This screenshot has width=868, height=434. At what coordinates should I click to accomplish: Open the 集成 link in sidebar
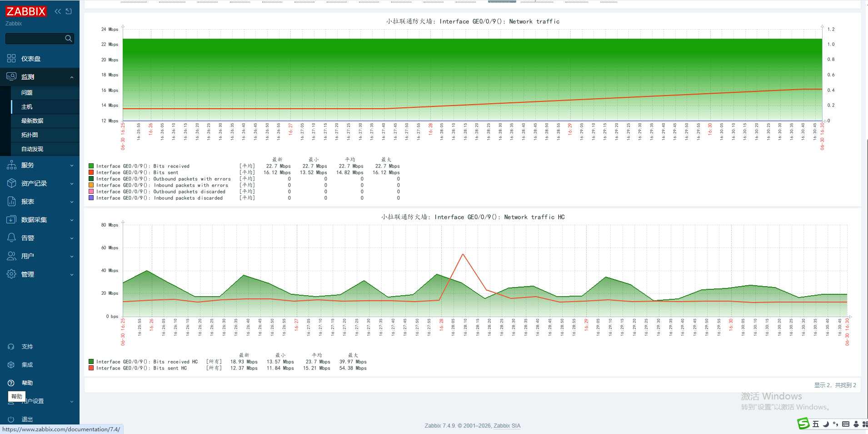pos(27,364)
